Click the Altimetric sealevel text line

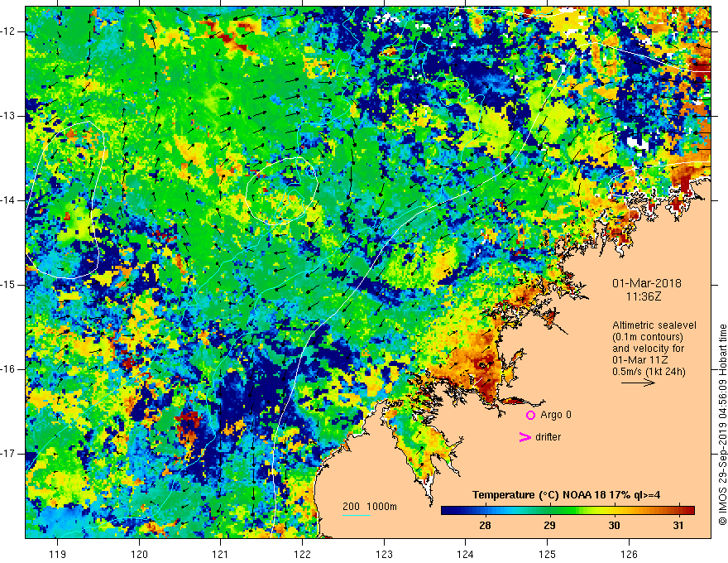[654, 325]
